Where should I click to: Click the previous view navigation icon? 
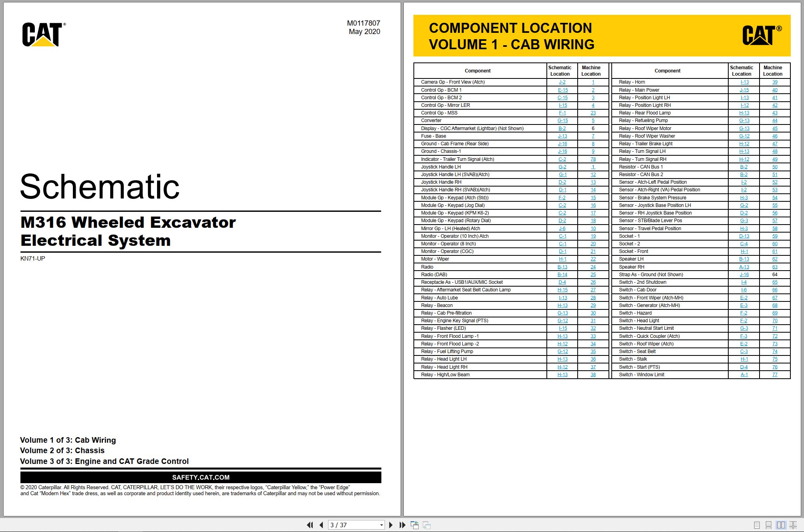point(415,525)
